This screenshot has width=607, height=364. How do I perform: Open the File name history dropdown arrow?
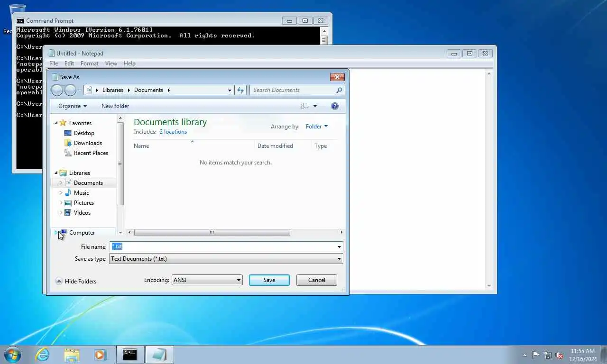coord(339,246)
